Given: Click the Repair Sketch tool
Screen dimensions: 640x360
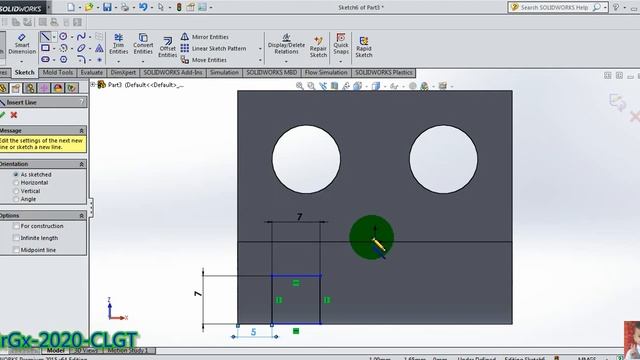Looking at the screenshot, I should click(x=318, y=47).
